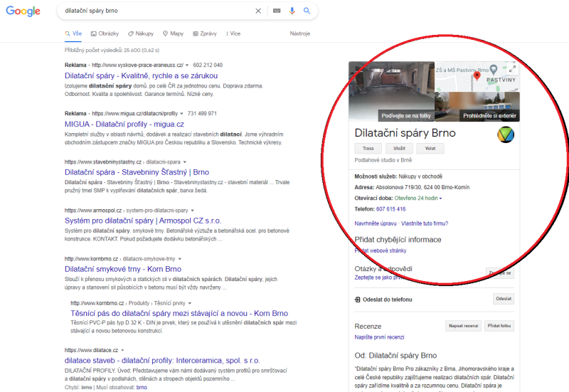The width and height of the screenshot is (569, 392).
Task: Click the Podívejte se na fotky photo thumbnail
Action: [392, 91]
